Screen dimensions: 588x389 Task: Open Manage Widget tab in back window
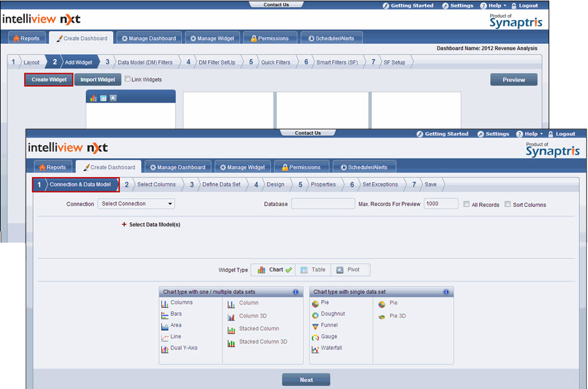point(212,38)
